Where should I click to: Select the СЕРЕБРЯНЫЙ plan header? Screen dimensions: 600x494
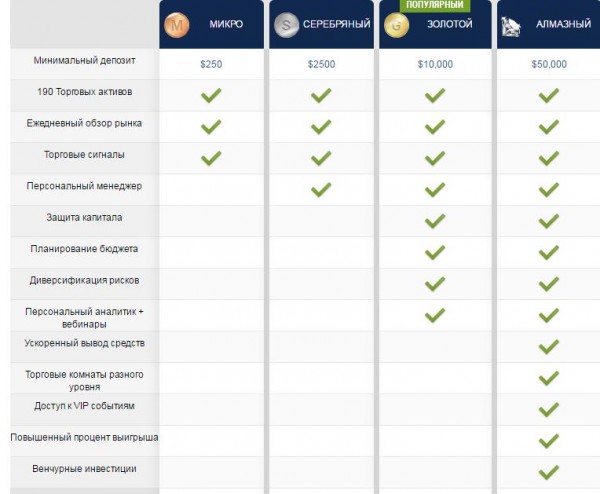click(321, 24)
